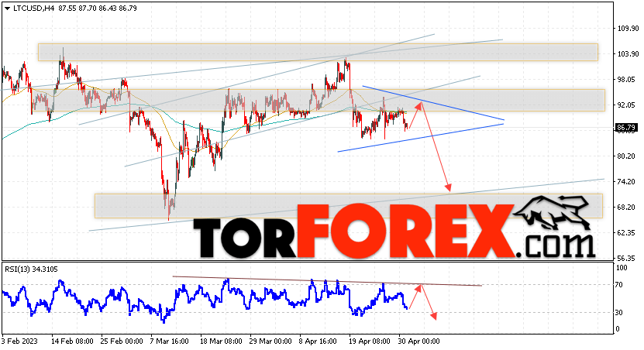Click the 19 Apr 08:00 time label
Image resolution: width=644 pixels, height=350 pixels.
(369, 341)
